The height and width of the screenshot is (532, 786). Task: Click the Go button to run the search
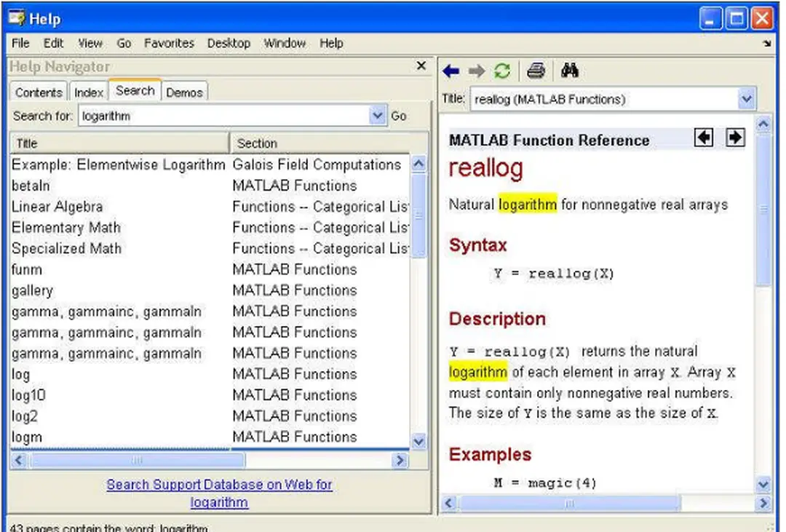pyautogui.click(x=401, y=115)
